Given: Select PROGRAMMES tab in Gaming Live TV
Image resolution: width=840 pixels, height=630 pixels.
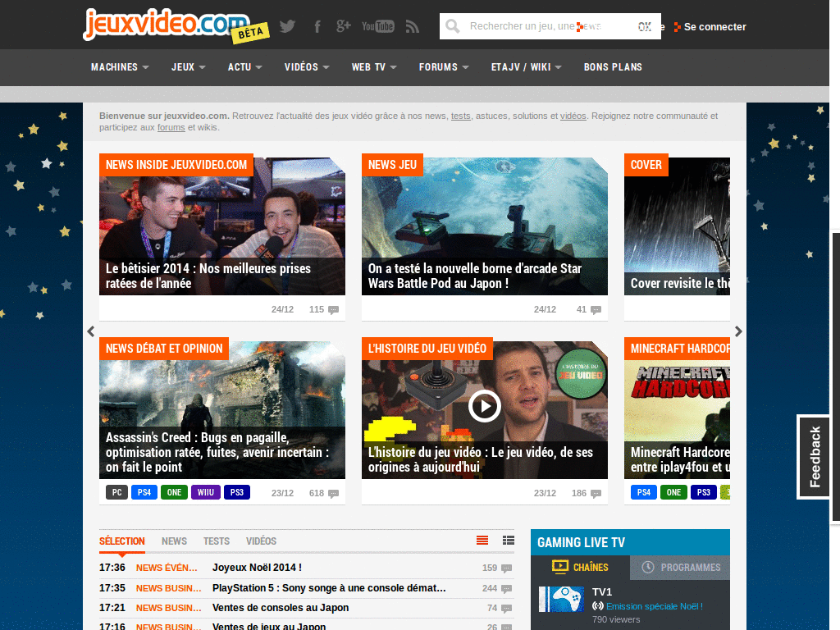Looking at the screenshot, I should [x=680, y=568].
